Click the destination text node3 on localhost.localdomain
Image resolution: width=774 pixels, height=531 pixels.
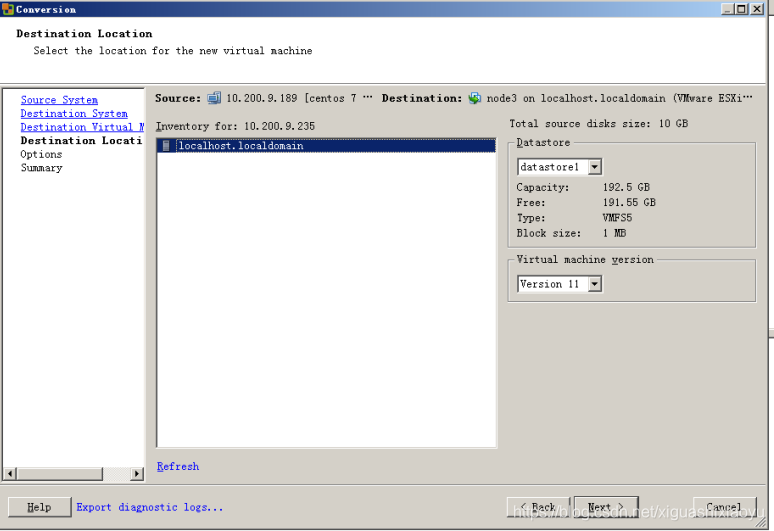pyautogui.click(x=576, y=98)
